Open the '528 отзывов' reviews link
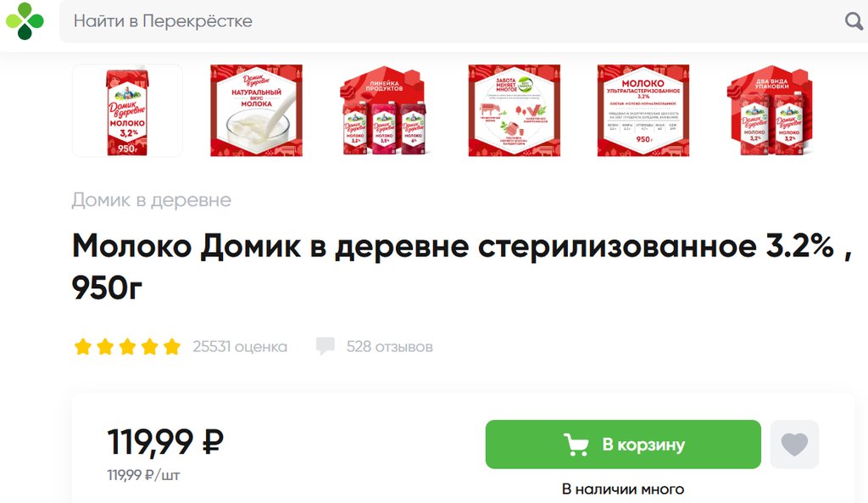The width and height of the screenshot is (868, 503). tap(390, 347)
